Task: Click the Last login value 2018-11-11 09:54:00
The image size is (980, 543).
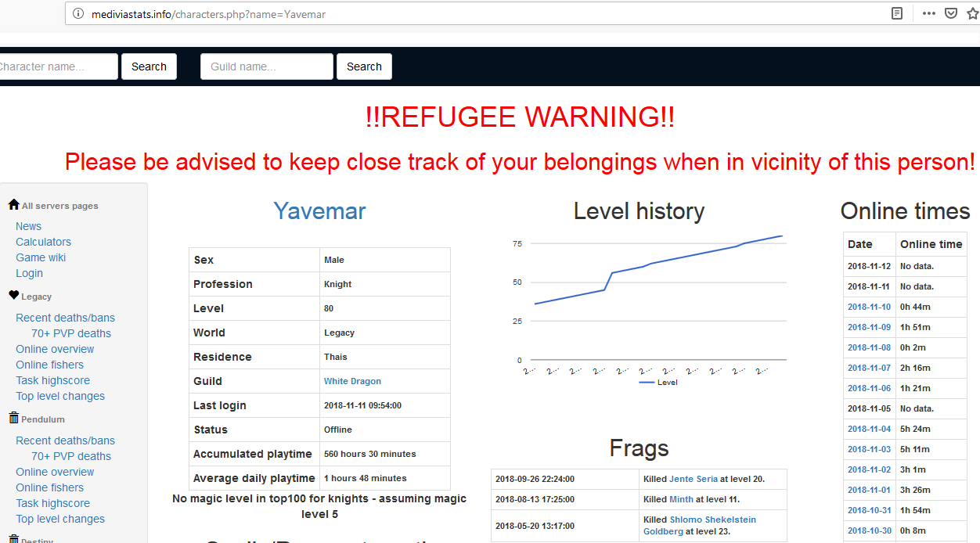Action: click(362, 405)
